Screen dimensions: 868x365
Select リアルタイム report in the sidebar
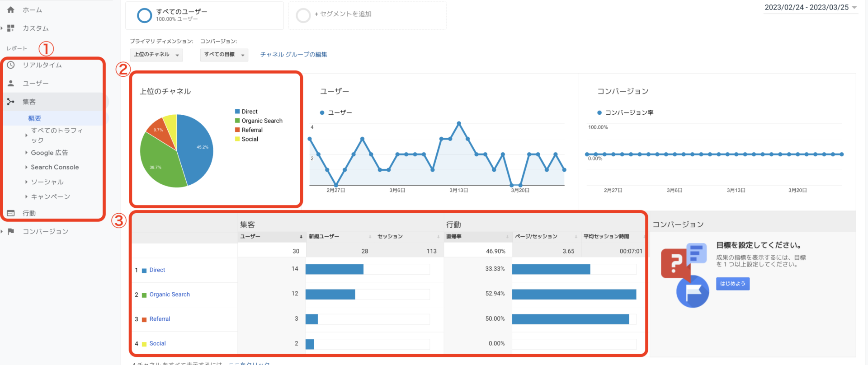tap(42, 65)
